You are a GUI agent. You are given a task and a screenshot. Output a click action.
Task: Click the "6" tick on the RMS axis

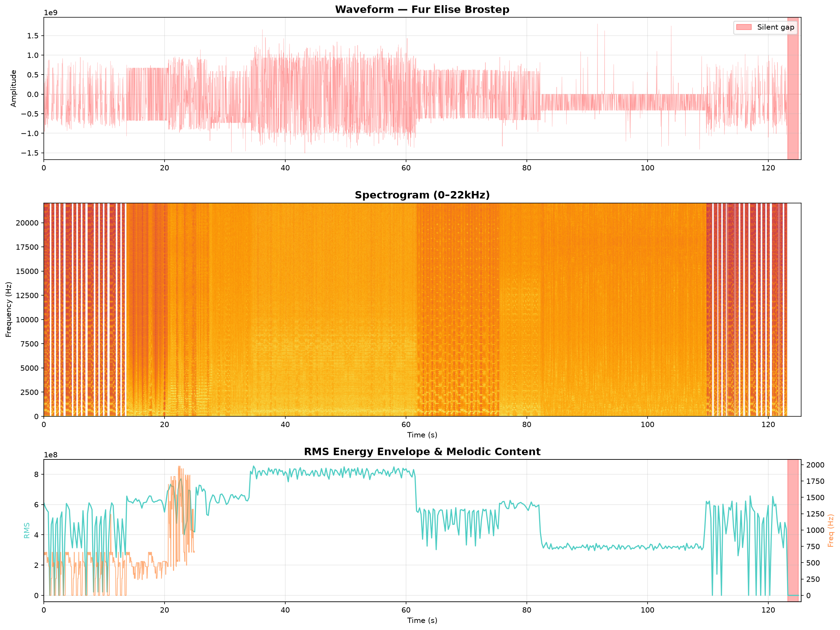(36, 505)
